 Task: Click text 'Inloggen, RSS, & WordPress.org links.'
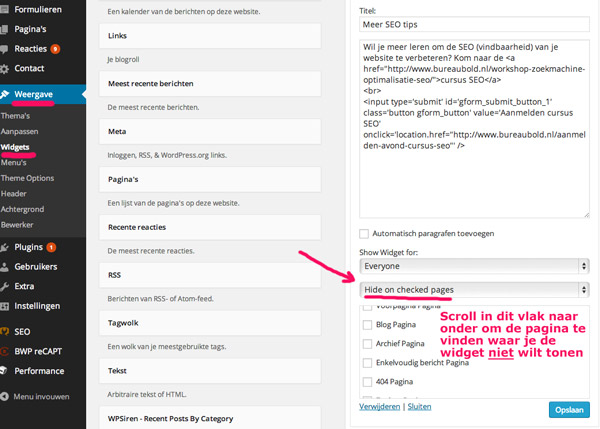click(167, 155)
